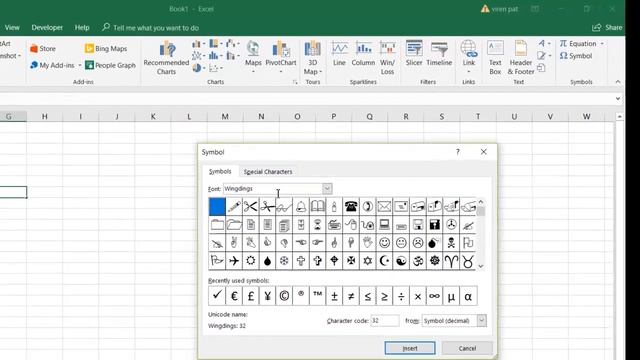Open People Graph add-in
The height and width of the screenshot is (360, 640).
110,65
